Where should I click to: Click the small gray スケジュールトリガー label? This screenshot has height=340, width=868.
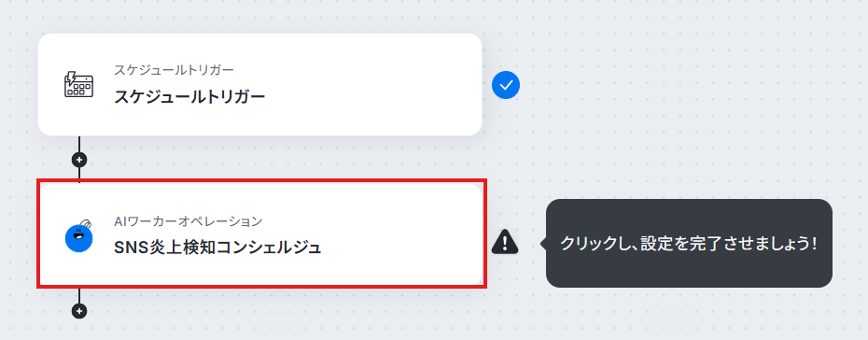(x=174, y=70)
